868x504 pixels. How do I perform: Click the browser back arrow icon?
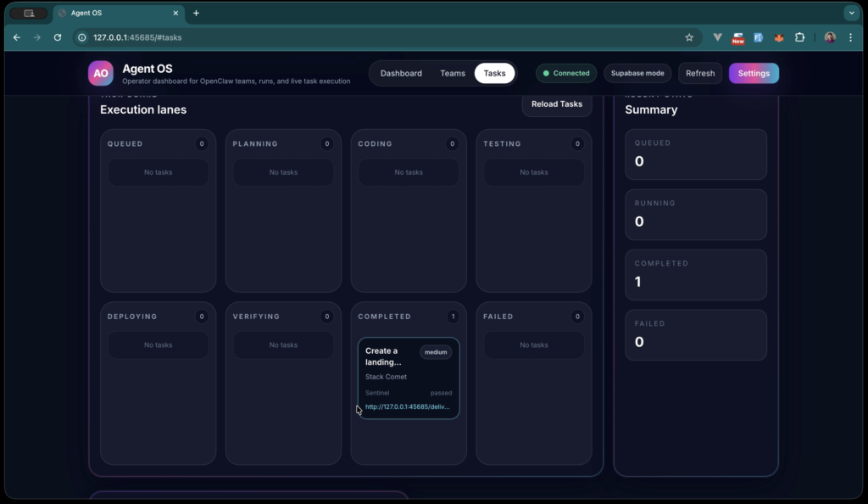coord(16,37)
